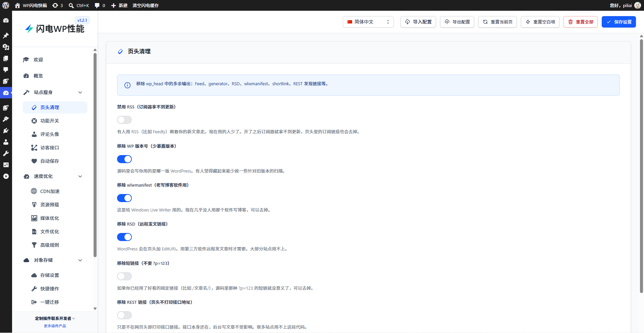Open the 快捷操作 menu item
Screen dimensions: 644x333
pos(55,289)
